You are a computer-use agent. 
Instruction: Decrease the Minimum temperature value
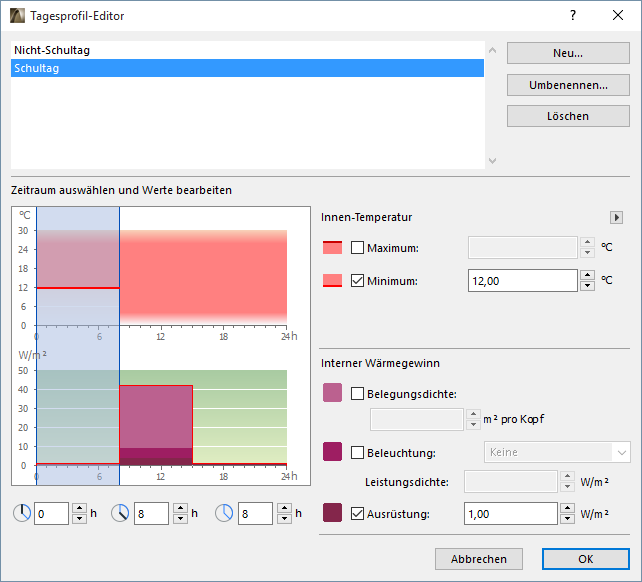pyautogui.click(x=588, y=285)
